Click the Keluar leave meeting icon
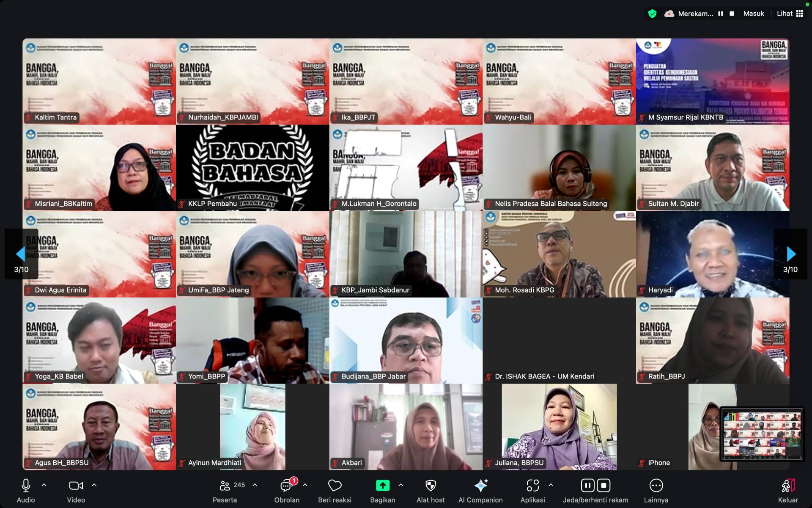The height and width of the screenshot is (508, 812). coord(788,486)
